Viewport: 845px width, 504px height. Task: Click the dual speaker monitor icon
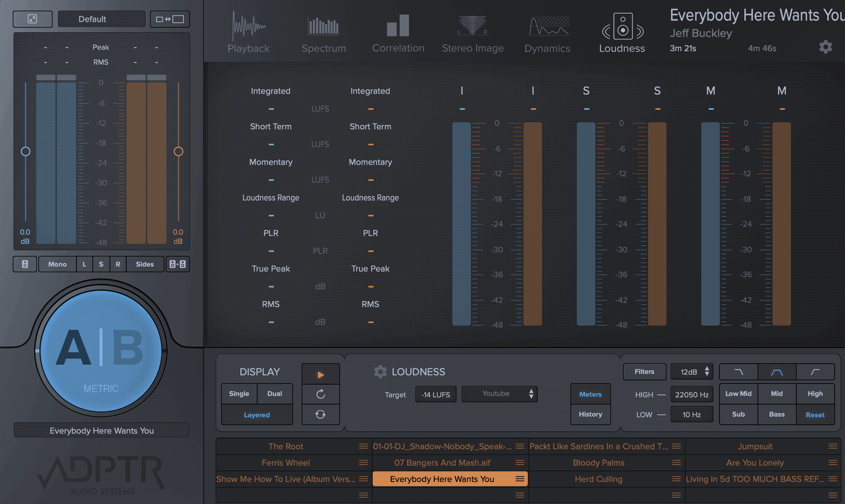(178, 264)
